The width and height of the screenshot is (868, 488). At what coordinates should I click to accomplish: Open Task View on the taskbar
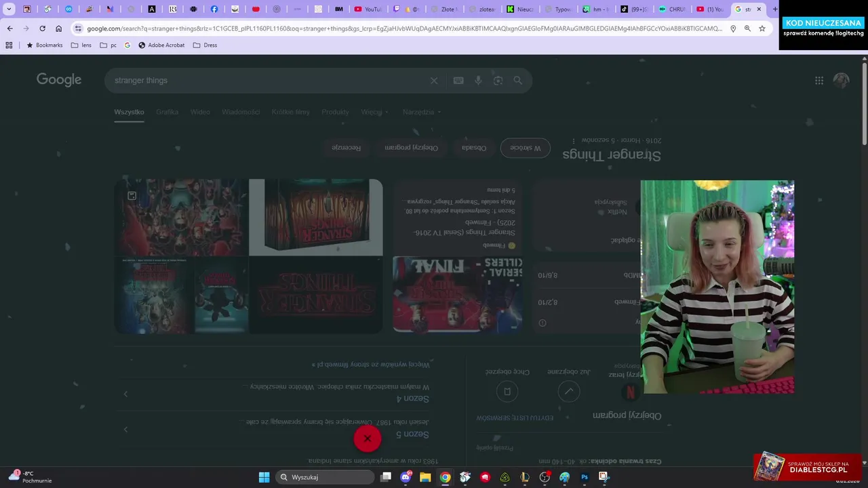coord(386,477)
